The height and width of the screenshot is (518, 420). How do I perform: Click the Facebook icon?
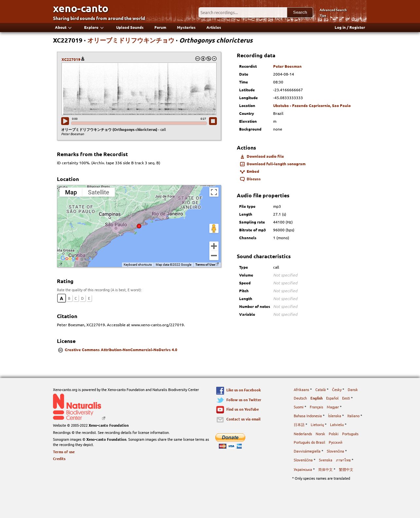coord(220,390)
